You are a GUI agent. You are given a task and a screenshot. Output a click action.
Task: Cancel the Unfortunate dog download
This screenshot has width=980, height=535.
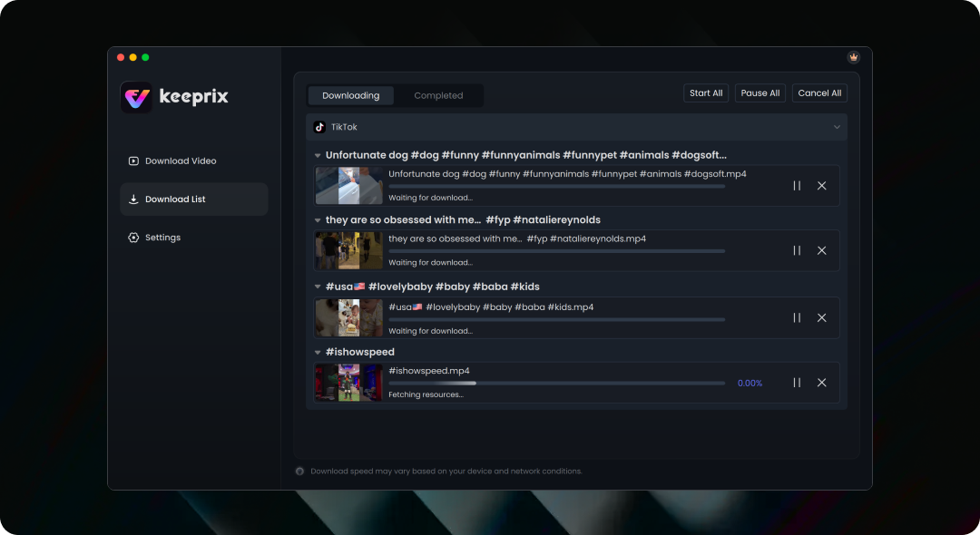click(822, 185)
